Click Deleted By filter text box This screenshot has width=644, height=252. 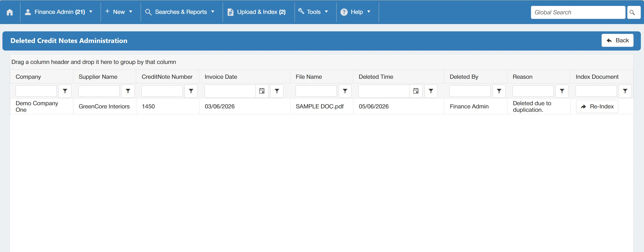pos(470,91)
